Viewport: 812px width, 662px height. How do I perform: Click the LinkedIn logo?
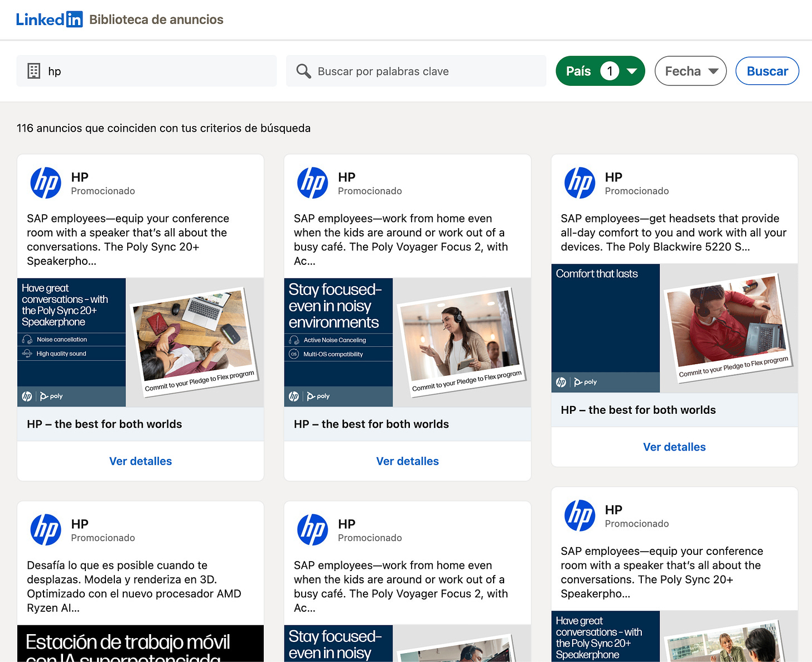[49, 20]
